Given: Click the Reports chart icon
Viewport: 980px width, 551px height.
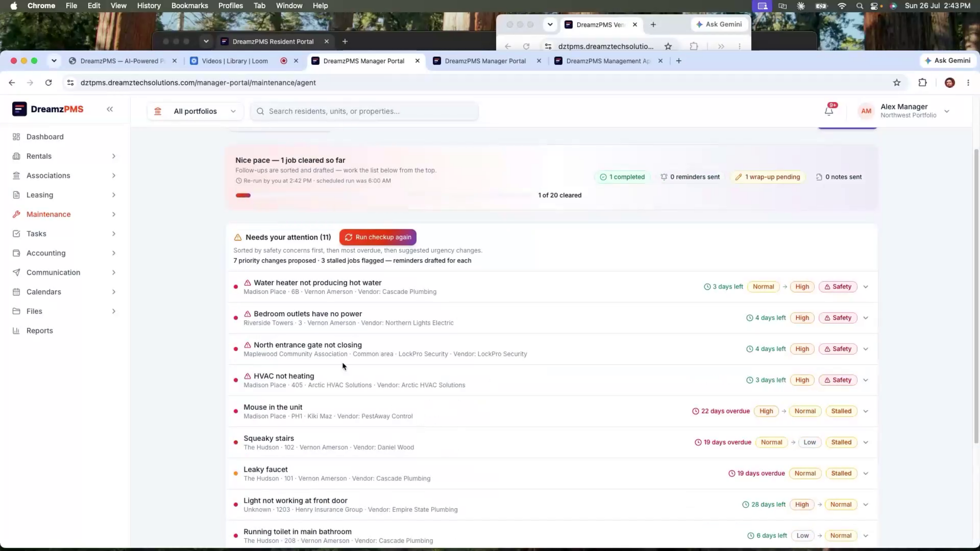Looking at the screenshot, I should click(x=16, y=331).
